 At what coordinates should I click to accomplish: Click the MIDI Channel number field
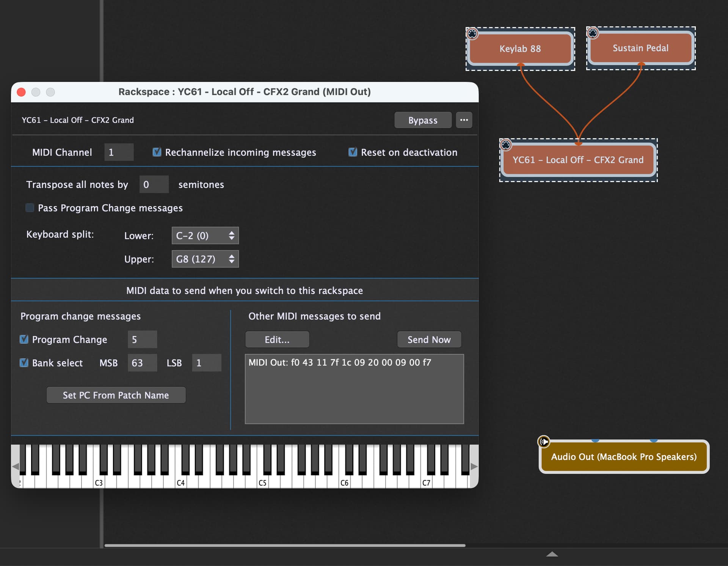coord(119,152)
